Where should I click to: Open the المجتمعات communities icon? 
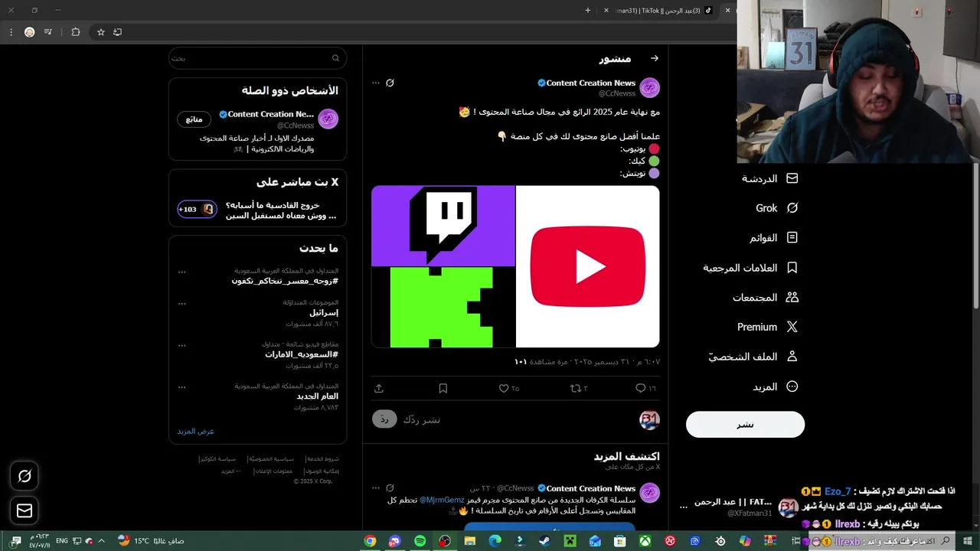coord(792,297)
